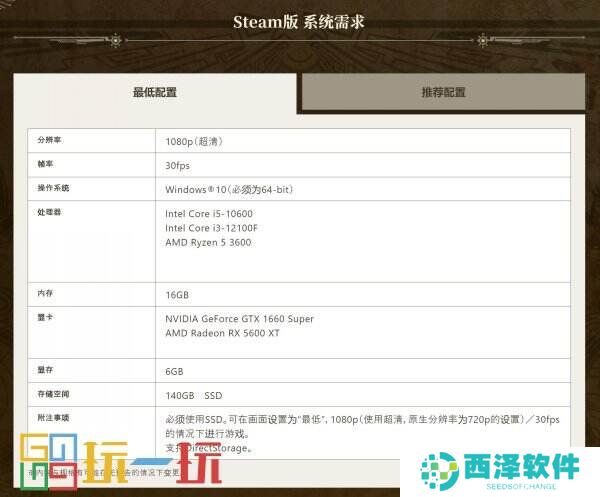Click 'Intel Core i3-12100F' entry
Screen dimensions: 600x497
pyautogui.click(x=211, y=228)
